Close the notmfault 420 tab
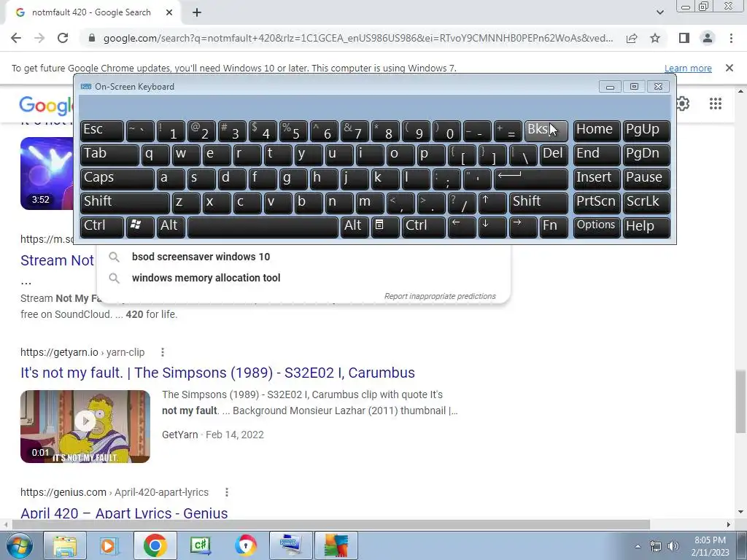 tap(169, 13)
